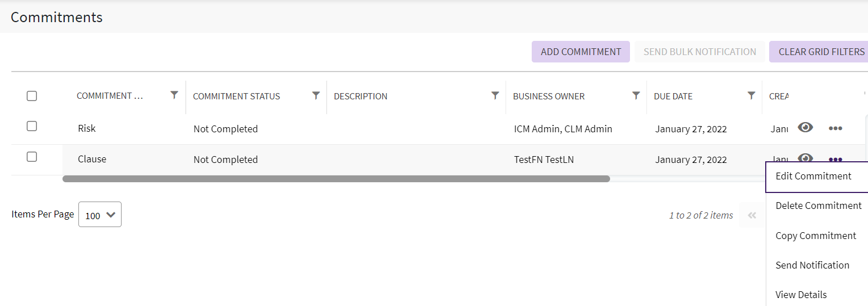Go to first page of results

point(752,216)
